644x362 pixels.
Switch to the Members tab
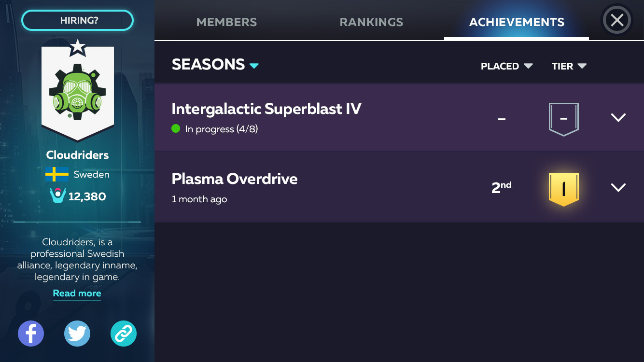tap(226, 22)
